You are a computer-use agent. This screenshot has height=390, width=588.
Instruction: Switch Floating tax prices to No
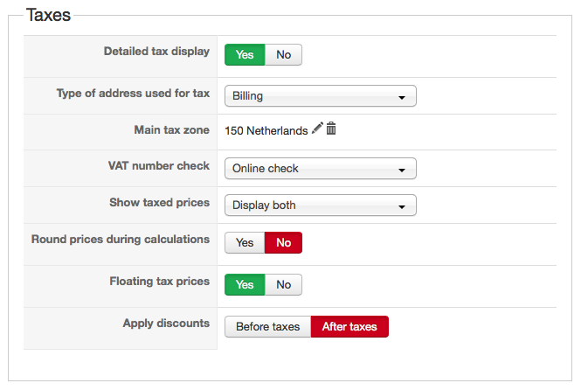point(283,284)
